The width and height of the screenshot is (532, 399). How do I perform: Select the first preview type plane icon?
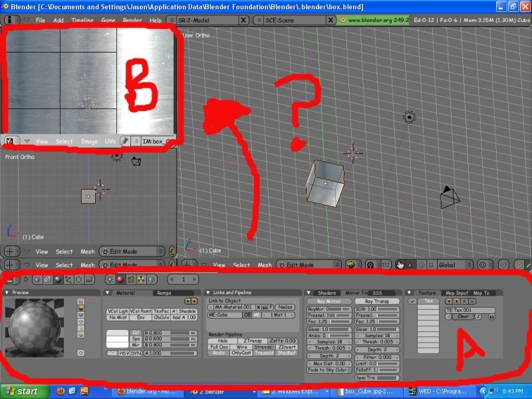tap(80, 301)
